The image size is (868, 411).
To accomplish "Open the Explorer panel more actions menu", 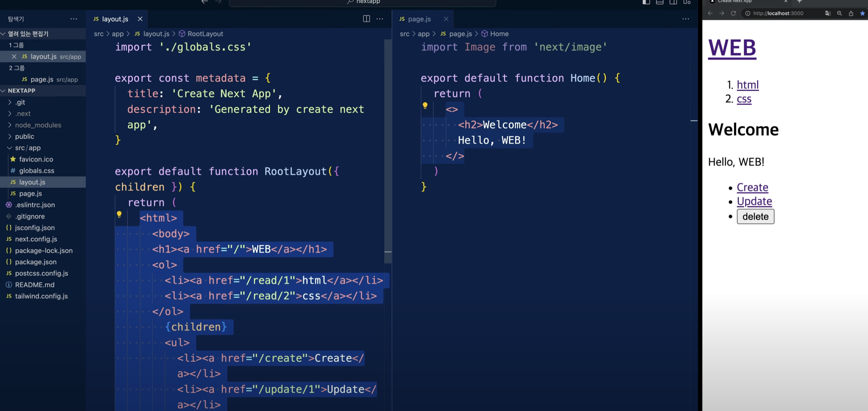I will coord(73,19).
